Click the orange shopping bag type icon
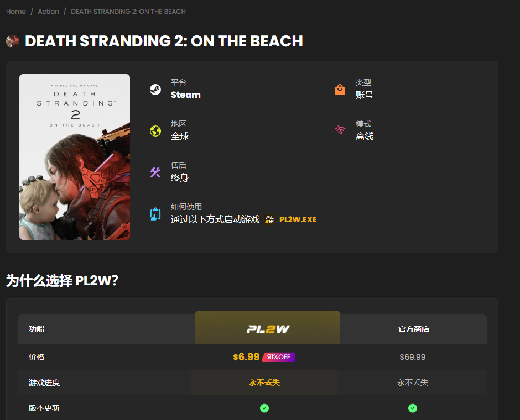The width and height of the screenshot is (520, 420). coord(340,90)
